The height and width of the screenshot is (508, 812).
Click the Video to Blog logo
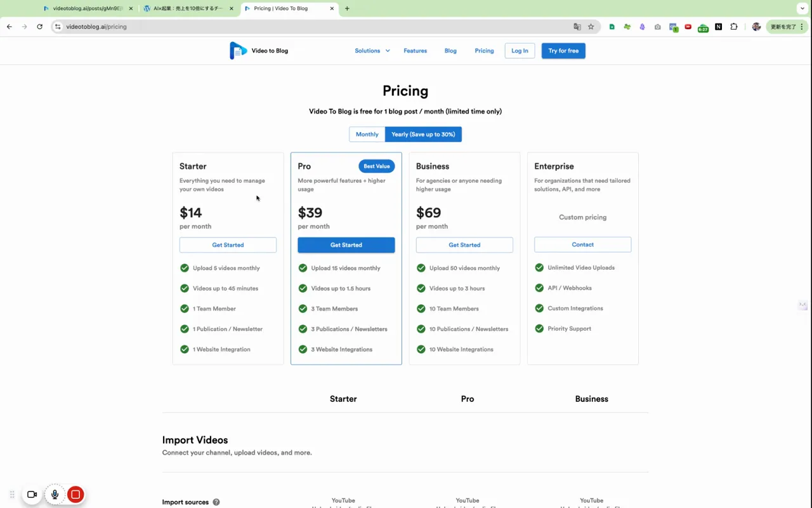pyautogui.click(x=259, y=51)
